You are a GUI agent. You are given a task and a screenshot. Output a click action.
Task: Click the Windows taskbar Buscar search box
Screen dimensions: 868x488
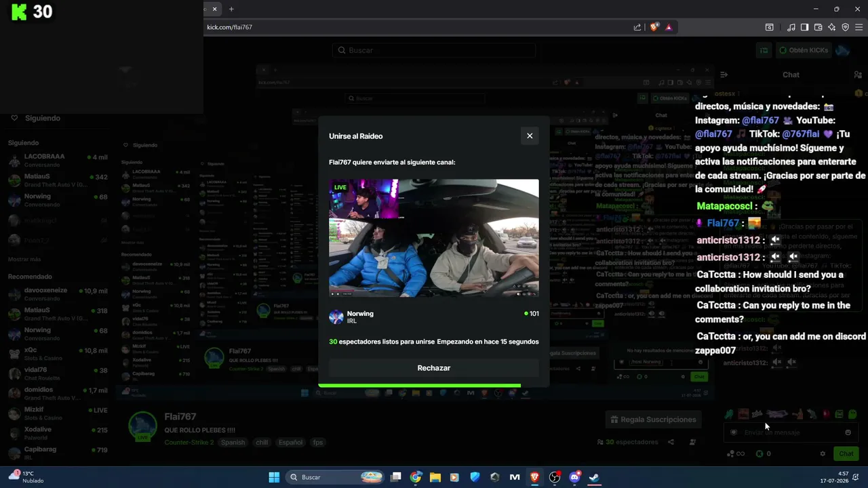pyautogui.click(x=336, y=477)
